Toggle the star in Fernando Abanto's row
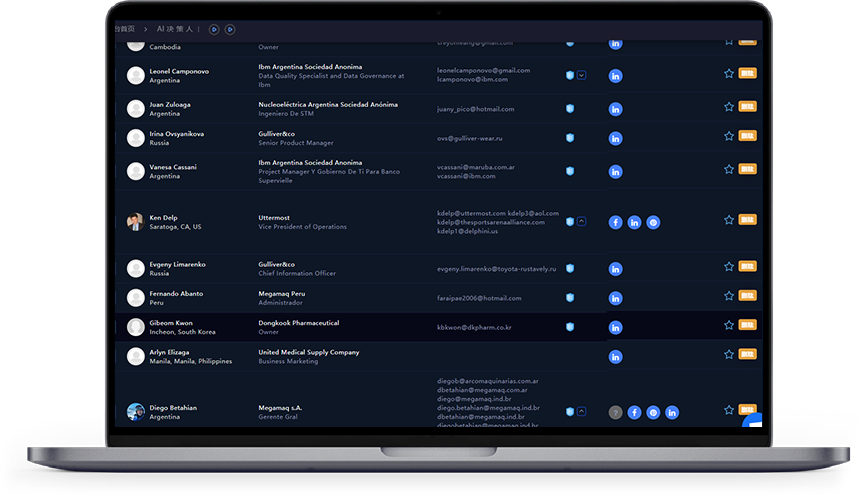 tap(728, 296)
